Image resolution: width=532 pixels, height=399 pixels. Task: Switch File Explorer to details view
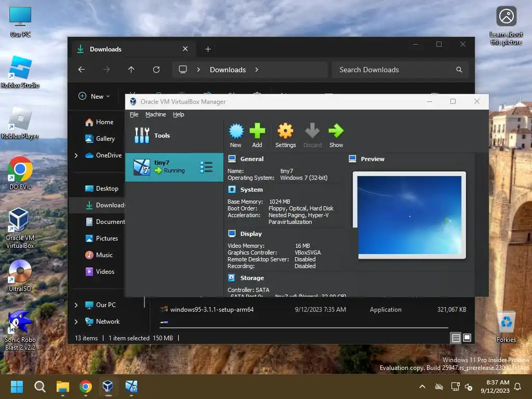(456, 338)
